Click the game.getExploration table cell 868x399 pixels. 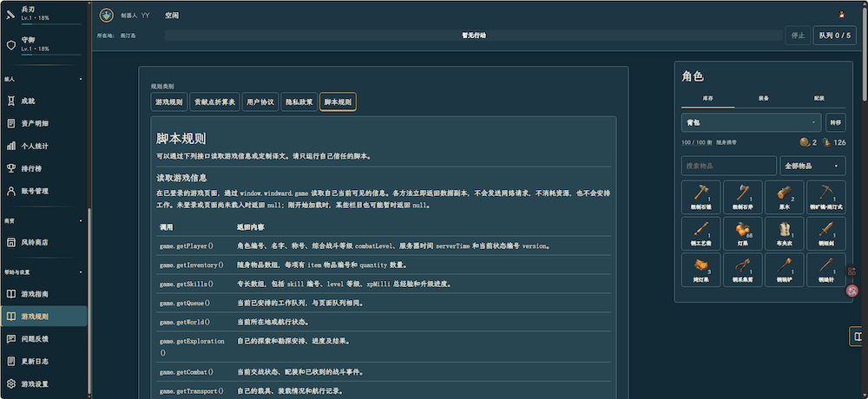[192, 347]
